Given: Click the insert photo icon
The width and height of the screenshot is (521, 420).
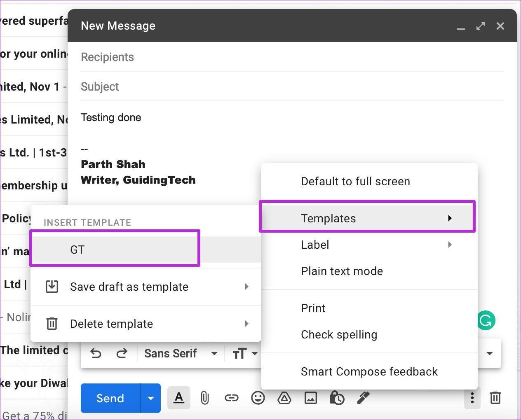Looking at the screenshot, I should click(311, 398).
